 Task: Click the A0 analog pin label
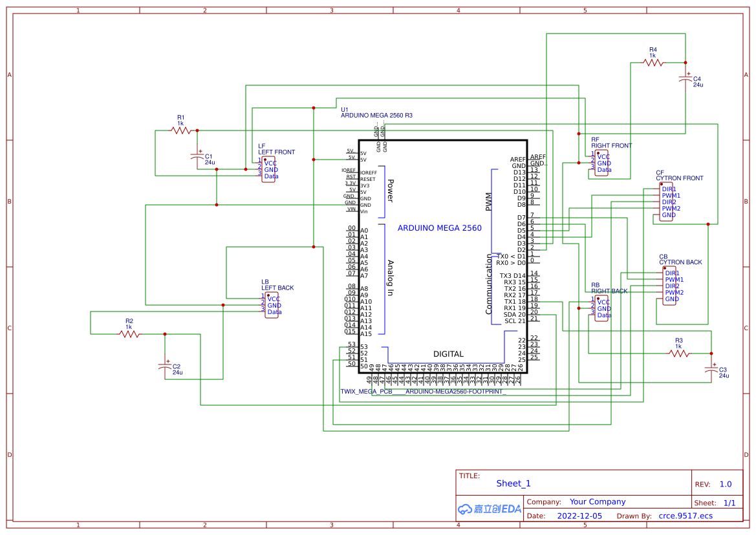tap(364, 231)
